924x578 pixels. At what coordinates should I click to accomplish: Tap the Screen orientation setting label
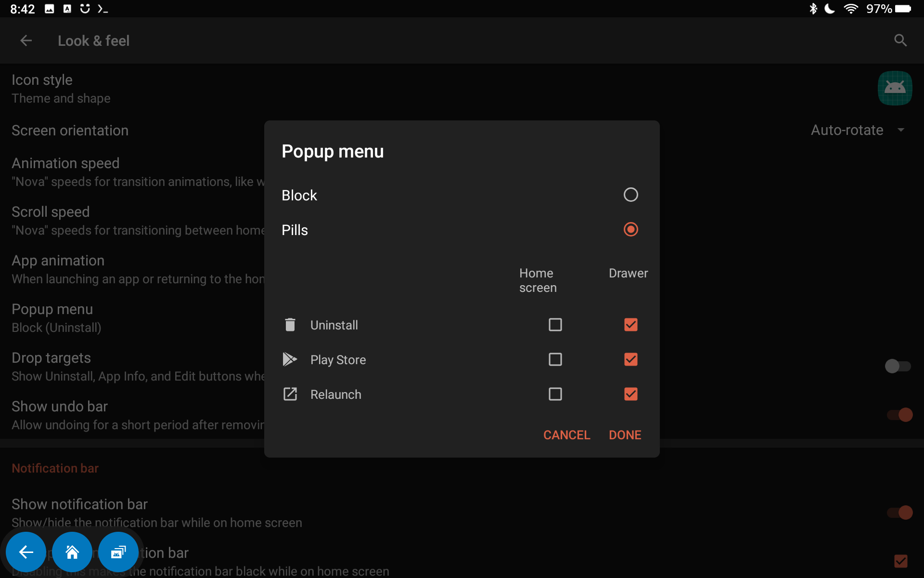point(70,131)
